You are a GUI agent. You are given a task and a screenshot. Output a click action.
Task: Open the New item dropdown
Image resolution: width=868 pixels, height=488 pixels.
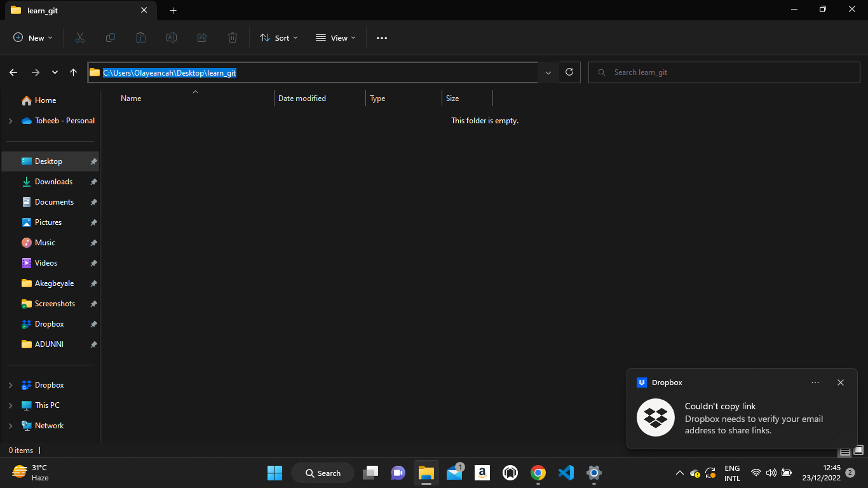click(33, 38)
